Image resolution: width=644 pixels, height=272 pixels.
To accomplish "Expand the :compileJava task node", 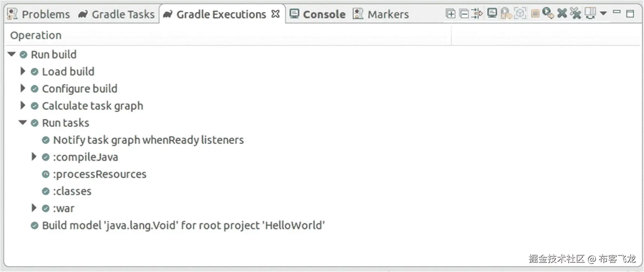I will (34, 157).
